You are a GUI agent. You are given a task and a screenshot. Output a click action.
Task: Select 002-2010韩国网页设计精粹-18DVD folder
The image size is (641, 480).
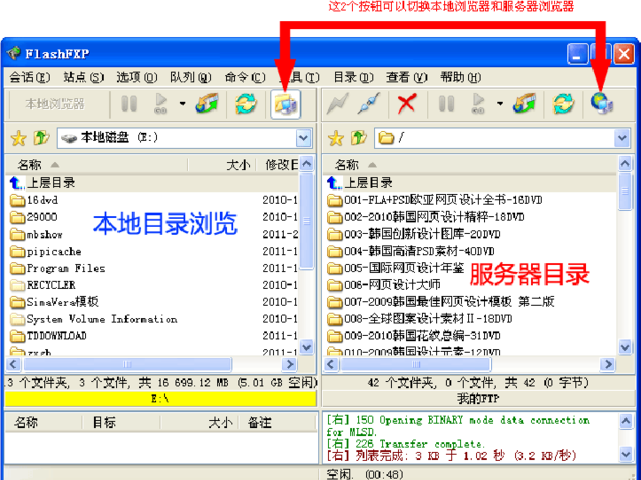coord(426,217)
